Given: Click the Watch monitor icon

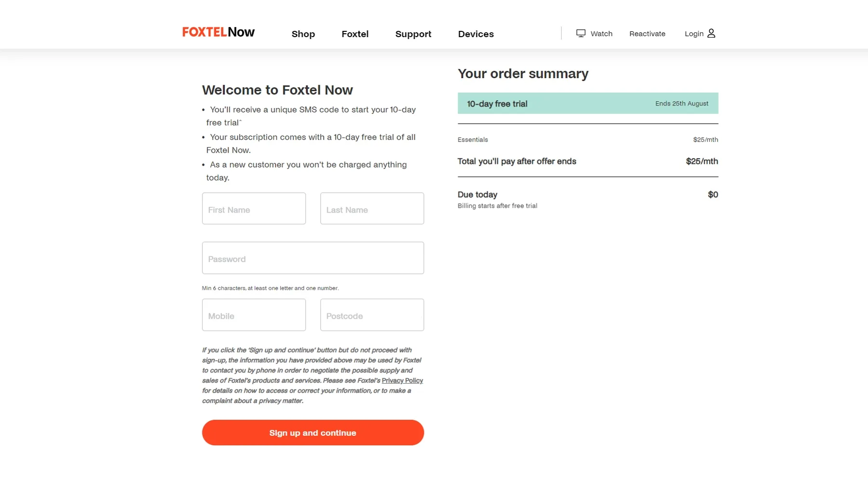Looking at the screenshot, I should (581, 33).
